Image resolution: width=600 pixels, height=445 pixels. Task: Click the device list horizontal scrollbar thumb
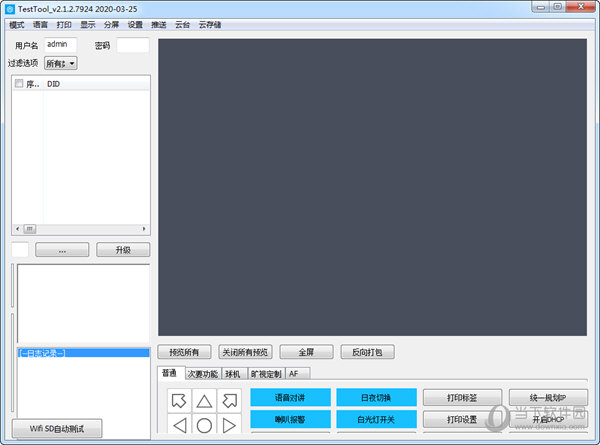tap(30, 229)
